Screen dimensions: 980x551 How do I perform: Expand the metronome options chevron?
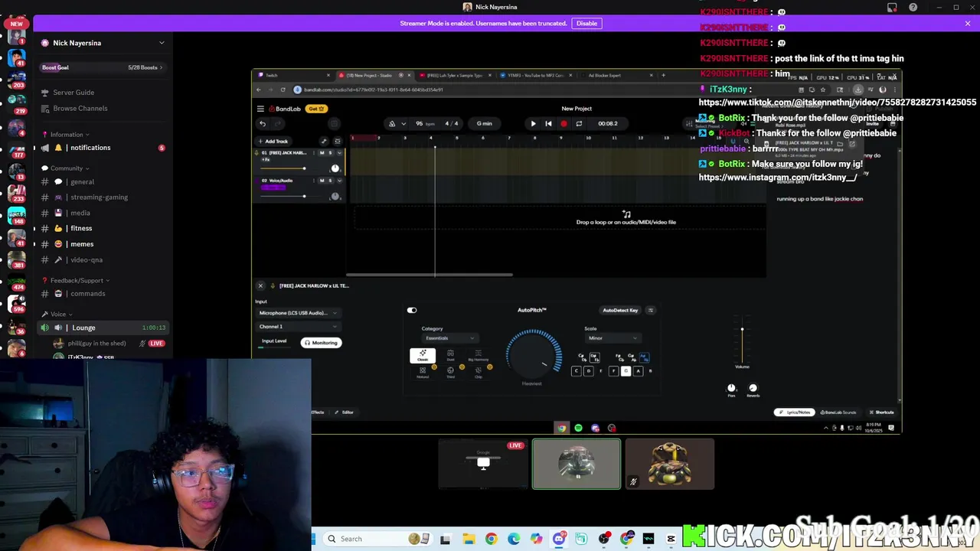[403, 123]
